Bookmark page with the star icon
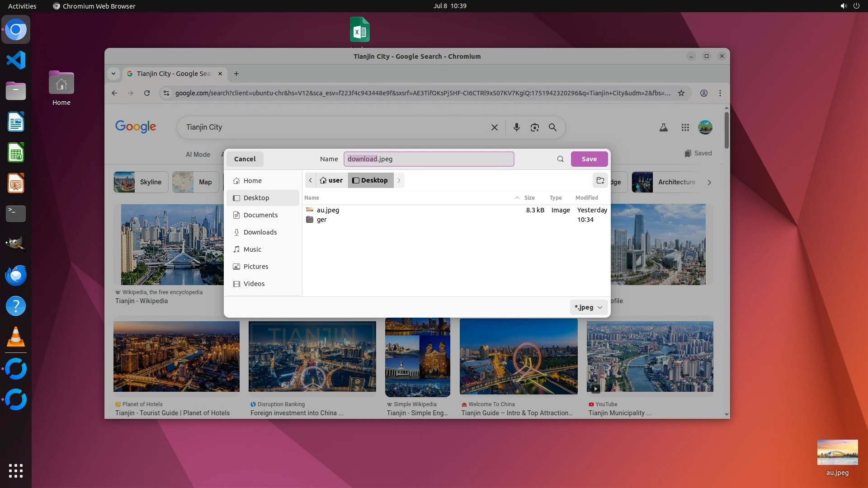Image resolution: width=868 pixels, height=488 pixels. click(681, 93)
